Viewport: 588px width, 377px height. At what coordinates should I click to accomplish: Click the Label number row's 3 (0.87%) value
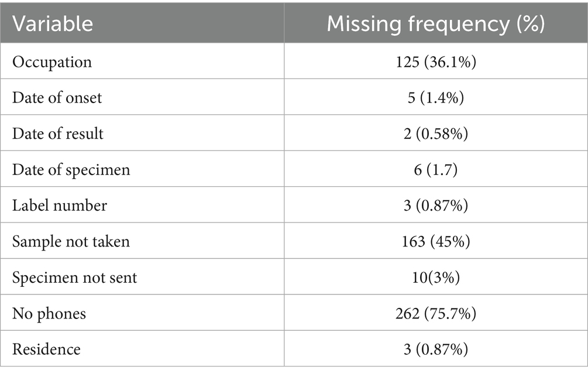click(x=436, y=205)
